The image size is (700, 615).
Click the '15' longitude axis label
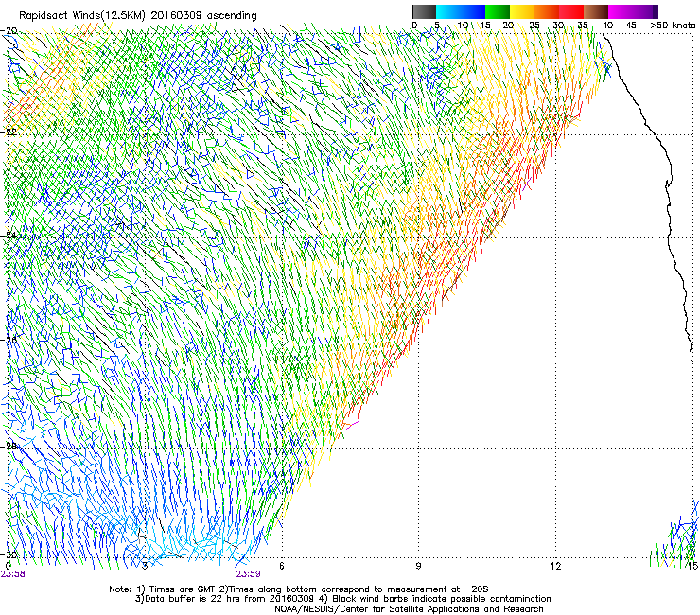coord(692,566)
